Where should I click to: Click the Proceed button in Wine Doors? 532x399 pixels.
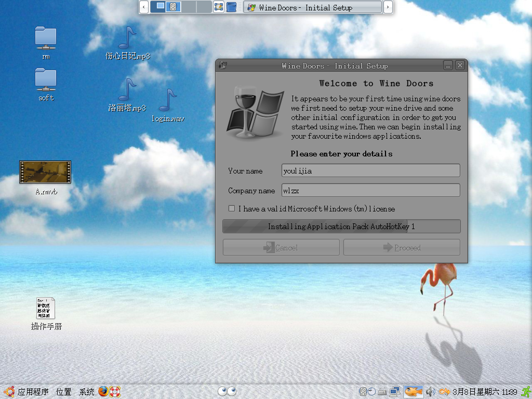pyautogui.click(x=402, y=247)
